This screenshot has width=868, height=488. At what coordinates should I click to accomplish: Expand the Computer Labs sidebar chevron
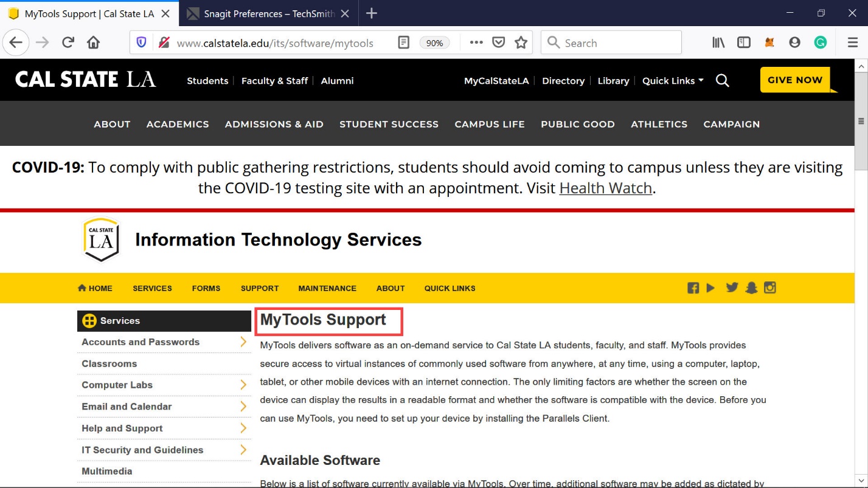tap(243, 385)
